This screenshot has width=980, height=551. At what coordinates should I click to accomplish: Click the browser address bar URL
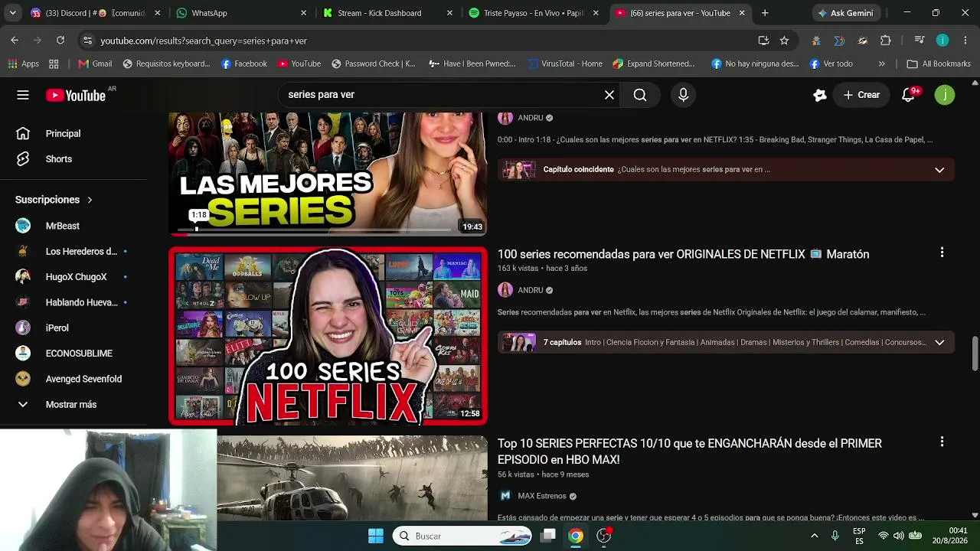tap(204, 41)
